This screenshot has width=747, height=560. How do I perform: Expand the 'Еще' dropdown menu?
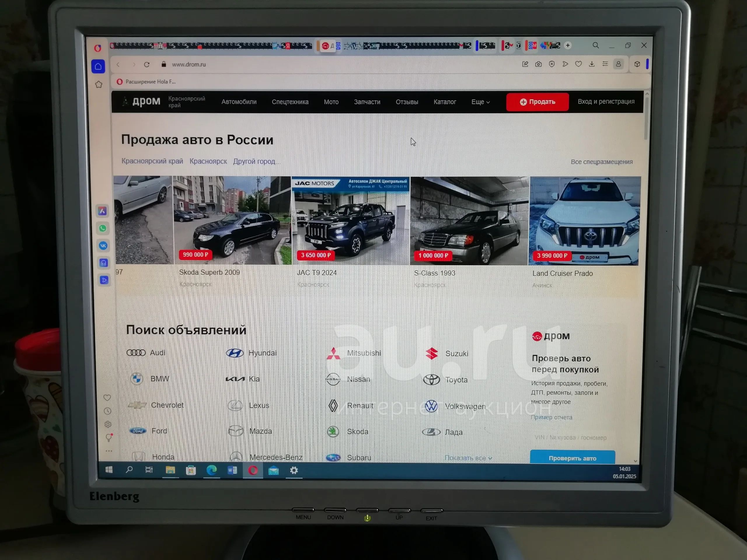[x=481, y=102]
